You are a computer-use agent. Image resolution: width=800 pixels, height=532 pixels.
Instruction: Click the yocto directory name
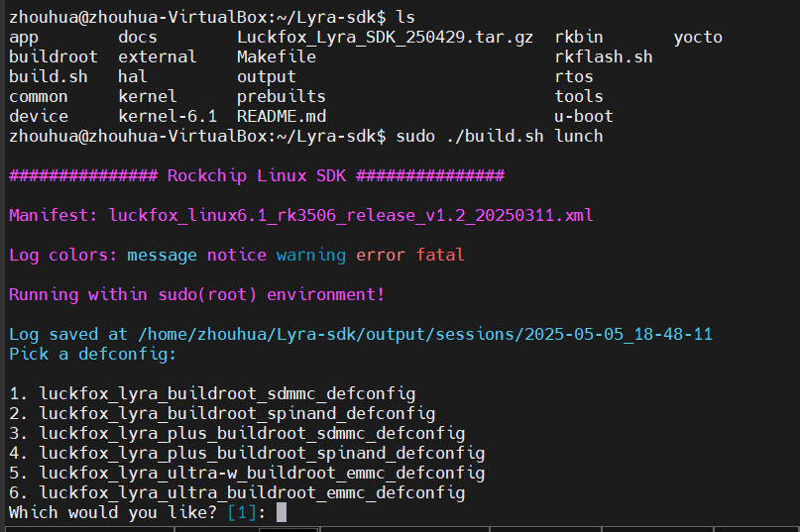tap(698, 38)
